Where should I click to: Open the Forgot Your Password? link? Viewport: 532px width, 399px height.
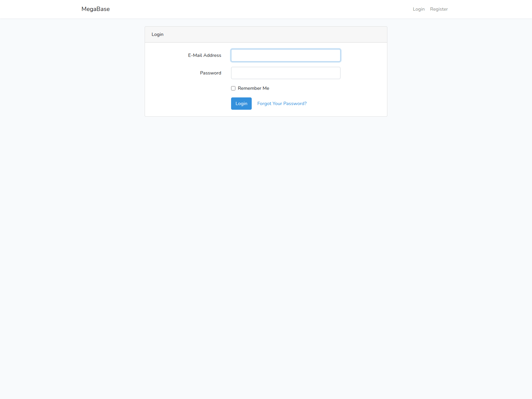click(x=282, y=103)
